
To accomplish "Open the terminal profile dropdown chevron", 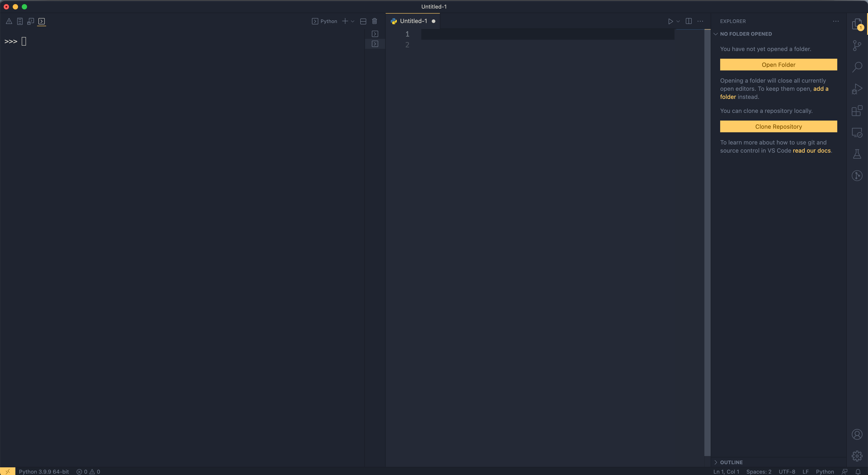I will (352, 21).
